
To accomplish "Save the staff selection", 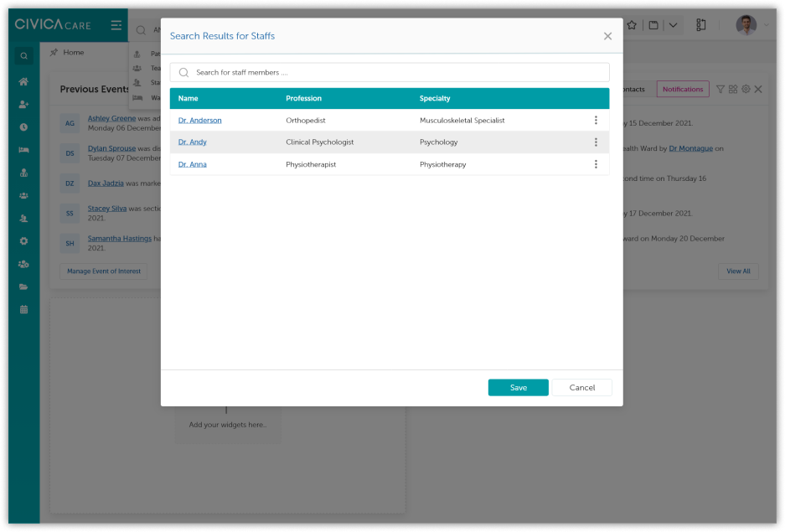I will coord(518,387).
